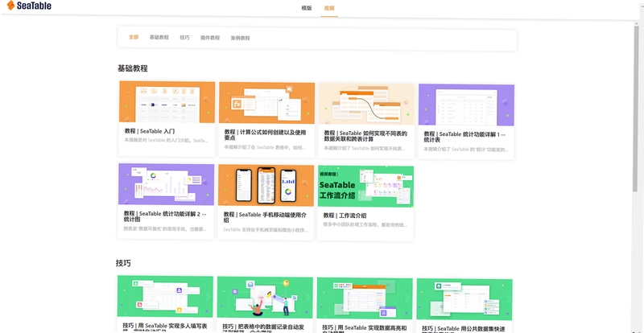Open the green SeaTable 工作流介绍 thumbnail

click(365, 186)
